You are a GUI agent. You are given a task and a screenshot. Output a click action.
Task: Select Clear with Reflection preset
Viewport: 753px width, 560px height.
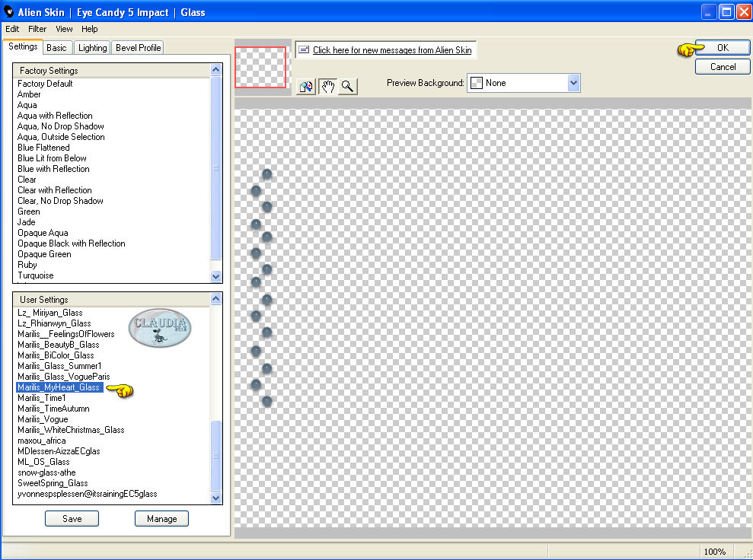click(55, 190)
